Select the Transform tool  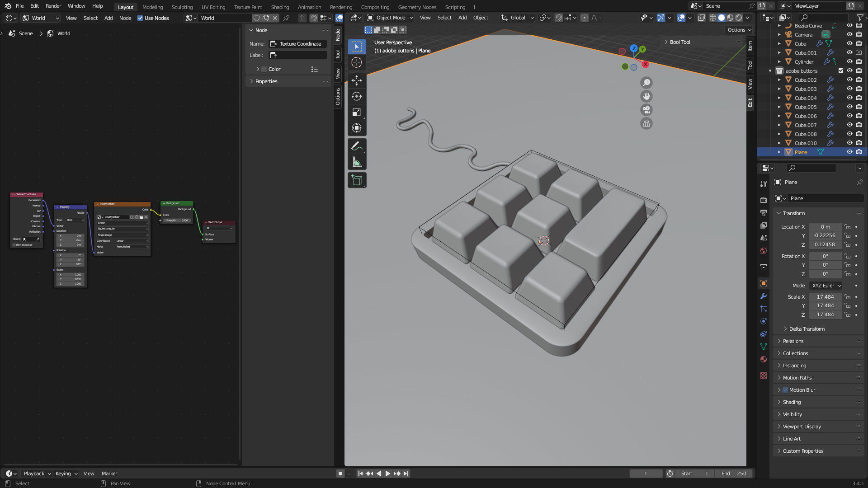tap(357, 128)
